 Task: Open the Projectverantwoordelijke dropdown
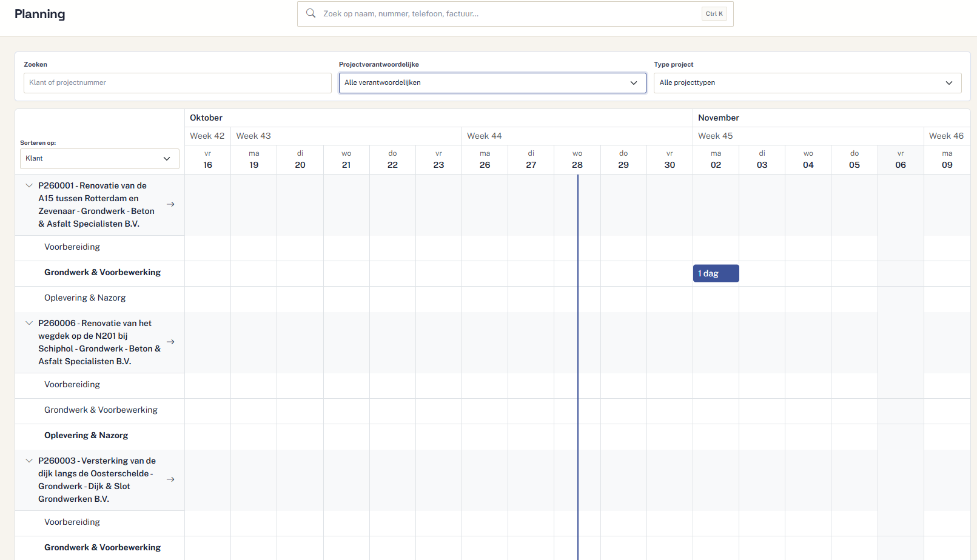[x=492, y=83]
